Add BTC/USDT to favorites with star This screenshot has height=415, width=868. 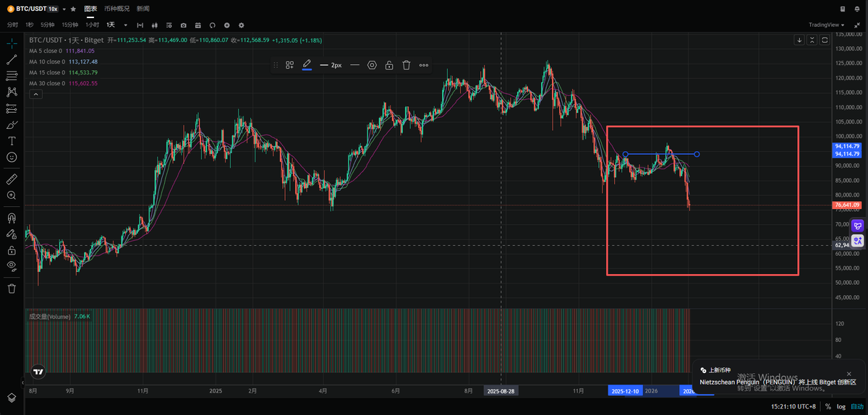73,9
